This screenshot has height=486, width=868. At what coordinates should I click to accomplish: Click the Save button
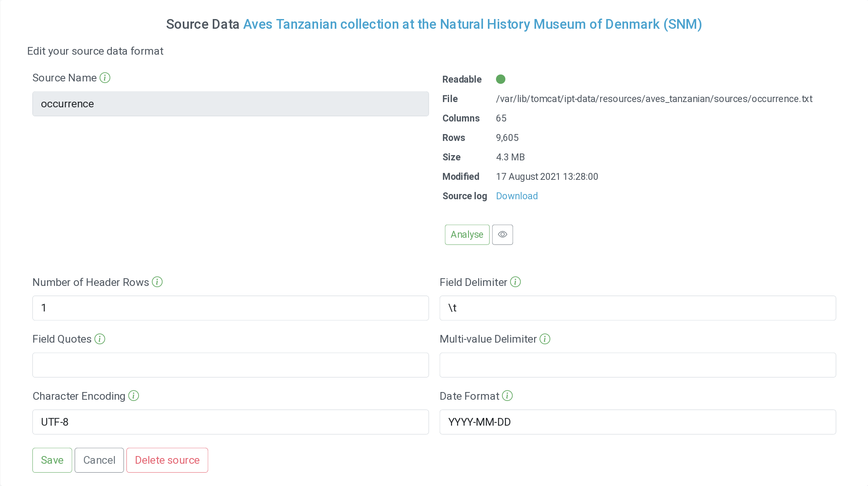(x=52, y=460)
